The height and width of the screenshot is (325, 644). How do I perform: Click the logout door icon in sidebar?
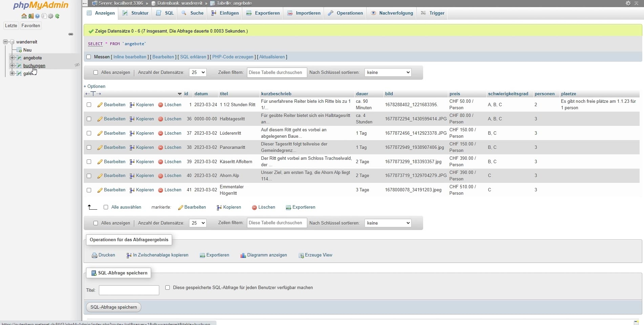(x=30, y=16)
